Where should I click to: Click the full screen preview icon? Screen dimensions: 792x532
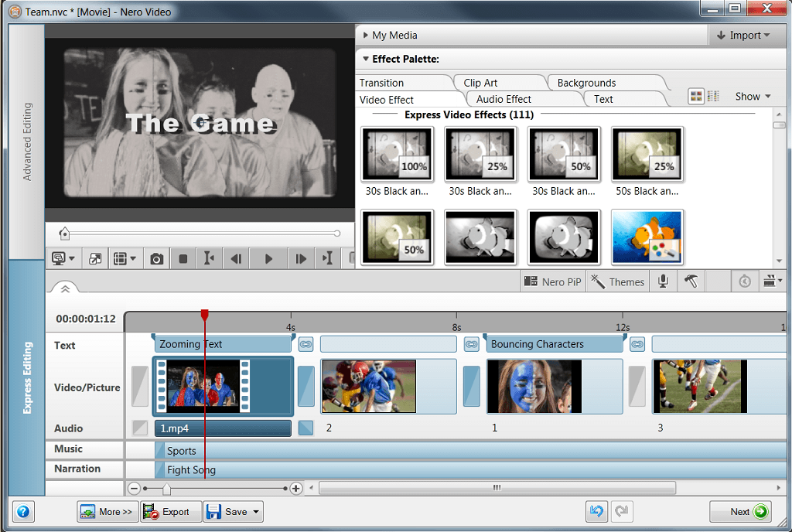(x=95, y=259)
